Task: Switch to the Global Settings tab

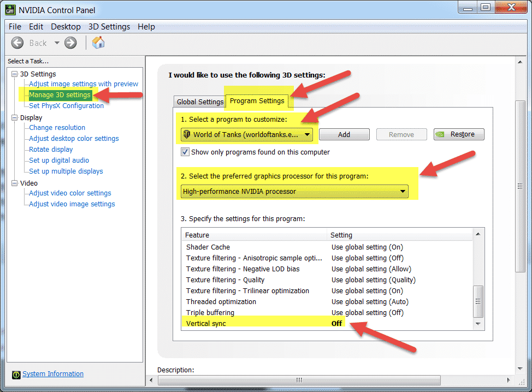Action: click(200, 102)
